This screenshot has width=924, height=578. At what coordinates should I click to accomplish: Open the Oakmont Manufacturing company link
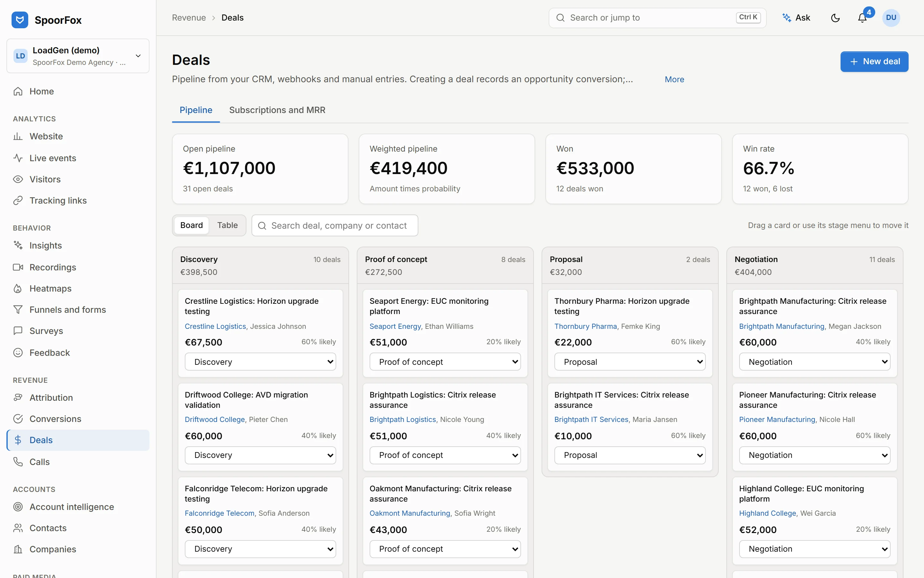click(410, 513)
